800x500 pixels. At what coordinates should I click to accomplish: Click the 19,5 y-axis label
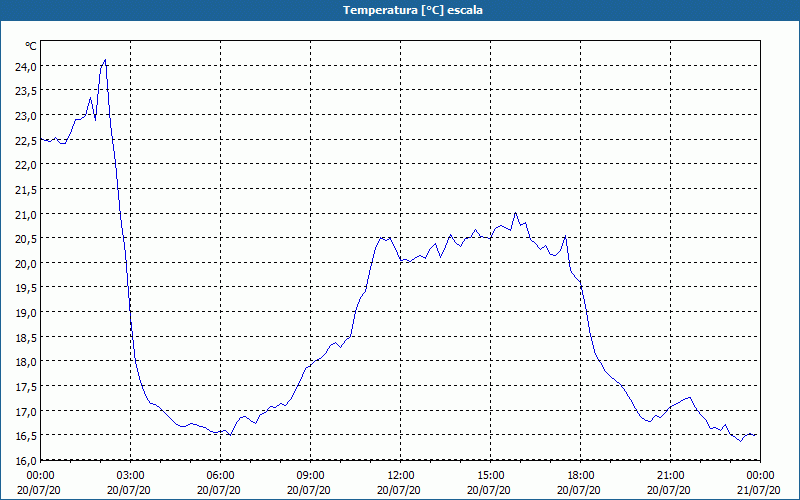[26, 288]
